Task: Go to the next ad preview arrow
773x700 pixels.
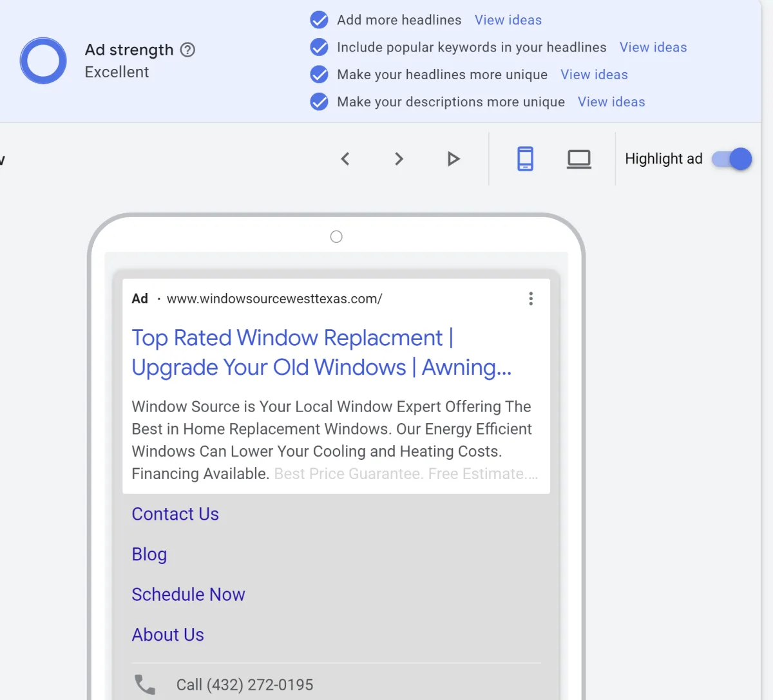Action: click(399, 159)
